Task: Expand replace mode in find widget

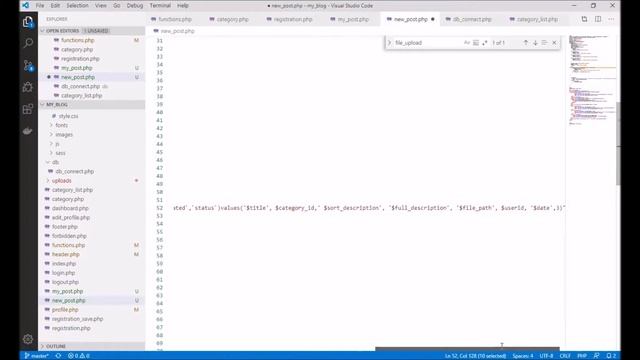Action: (x=389, y=42)
